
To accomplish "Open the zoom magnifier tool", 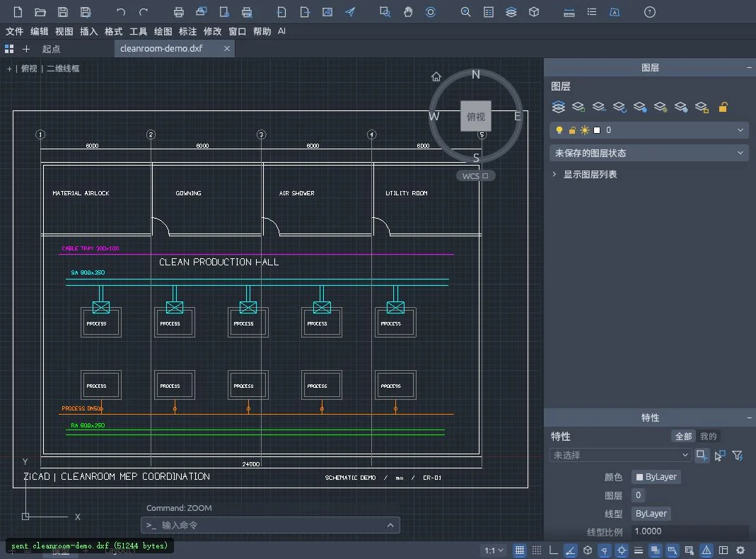I will [x=465, y=12].
